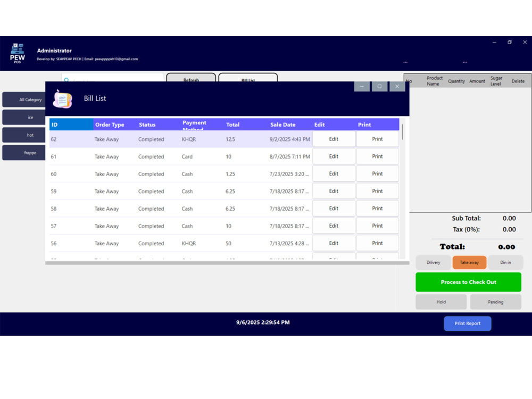Select the frappe category
The image size is (532, 399).
point(24,153)
